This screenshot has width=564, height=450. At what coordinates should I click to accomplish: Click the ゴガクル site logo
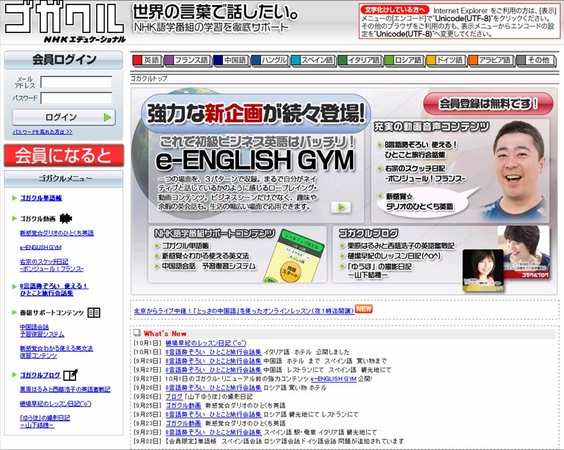click(65, 22)
